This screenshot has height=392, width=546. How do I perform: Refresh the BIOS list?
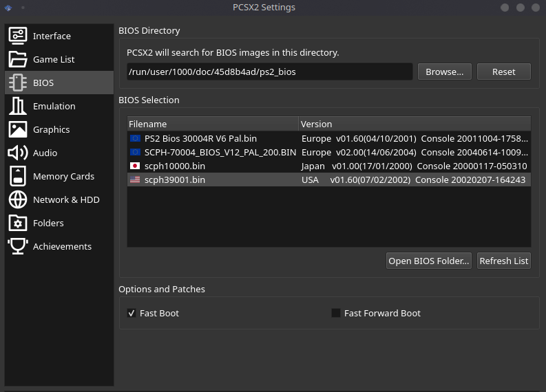(504, 261)
